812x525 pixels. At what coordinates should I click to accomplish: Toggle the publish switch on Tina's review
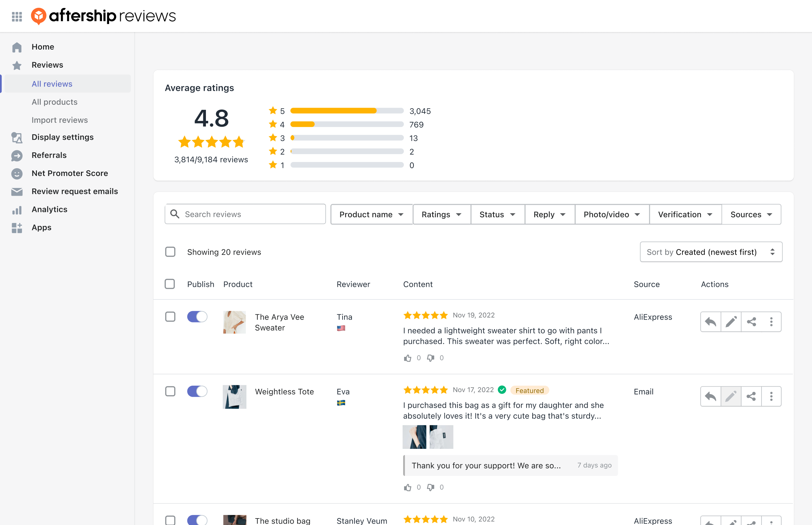coord(197,316)
